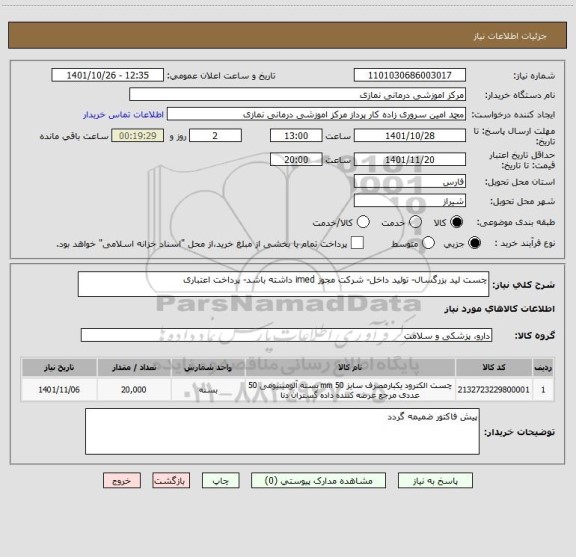Click the unit cell بسته
Viewport: 576px width, 557px height.
point(208,390)
